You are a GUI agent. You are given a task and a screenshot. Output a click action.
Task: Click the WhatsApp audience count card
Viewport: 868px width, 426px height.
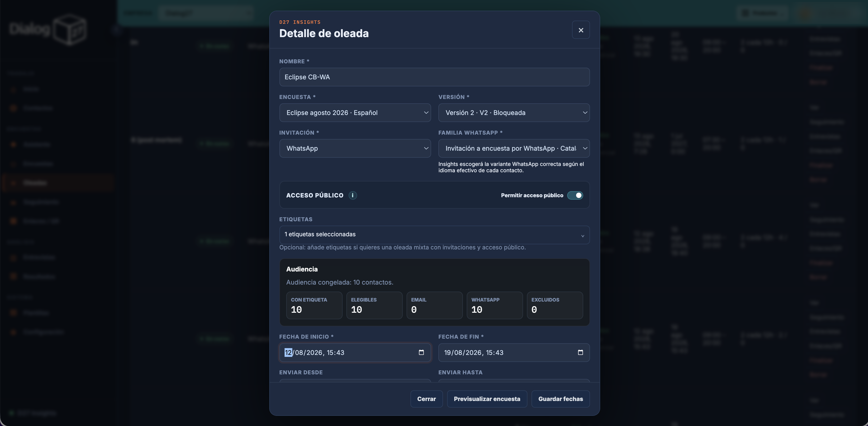pos(494,305)
